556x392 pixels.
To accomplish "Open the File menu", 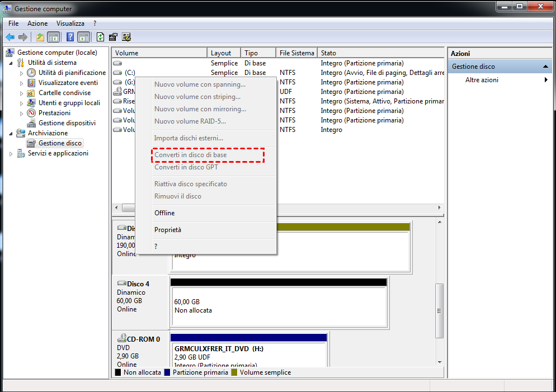I will (13, 23).
